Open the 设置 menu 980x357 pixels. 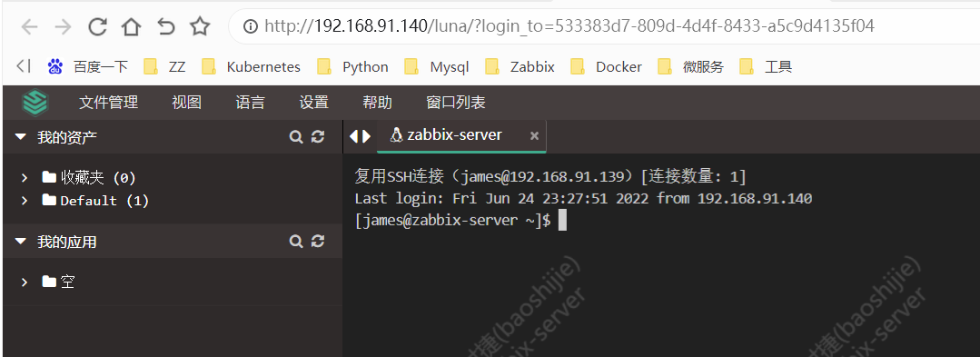coord(313,103)
